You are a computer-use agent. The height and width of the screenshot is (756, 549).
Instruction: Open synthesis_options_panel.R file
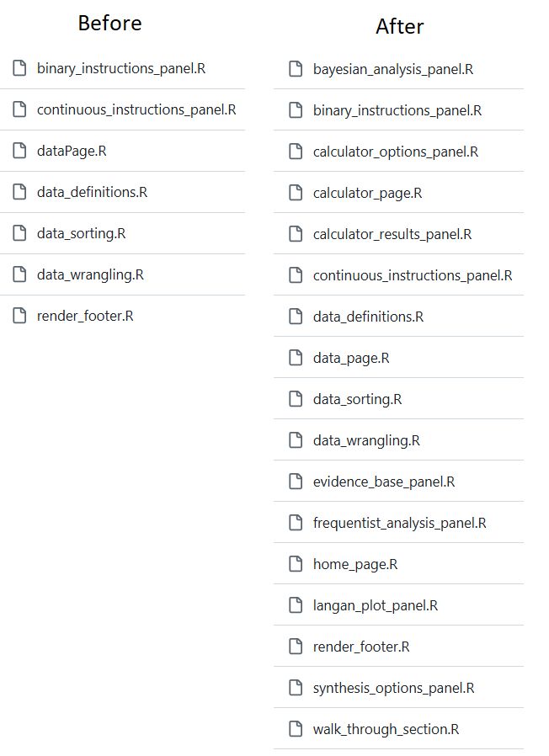coord(393,688)
